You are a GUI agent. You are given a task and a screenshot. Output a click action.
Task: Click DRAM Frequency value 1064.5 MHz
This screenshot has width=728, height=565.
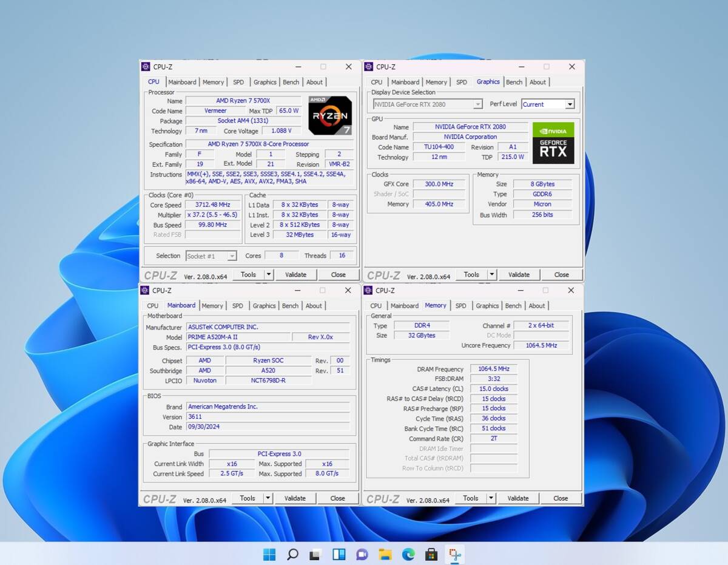494,368
